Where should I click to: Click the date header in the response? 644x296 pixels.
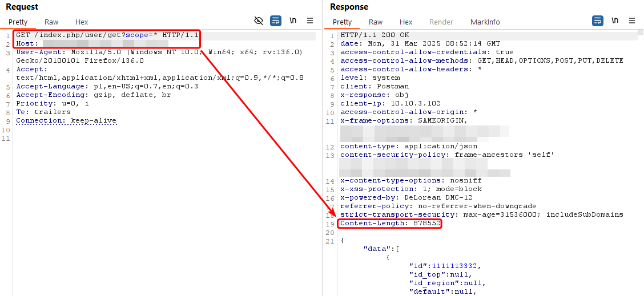click(420, 43)
